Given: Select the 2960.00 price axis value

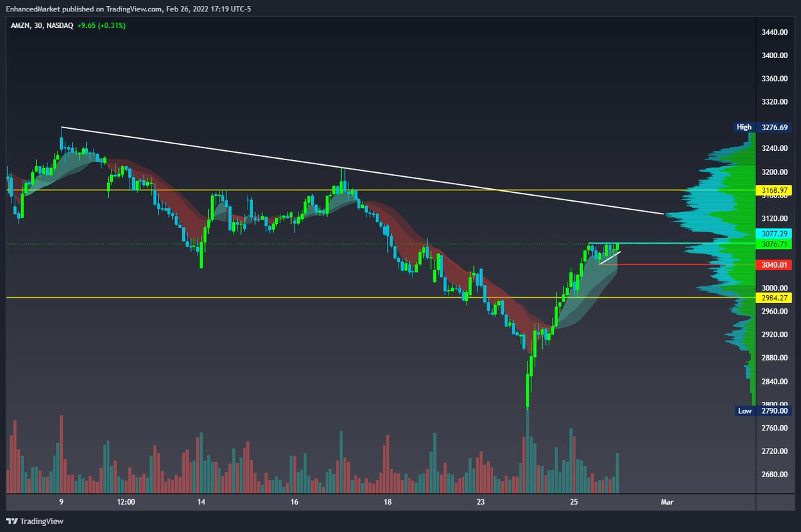Looking at the screenshot, I should tap(775, 311).
